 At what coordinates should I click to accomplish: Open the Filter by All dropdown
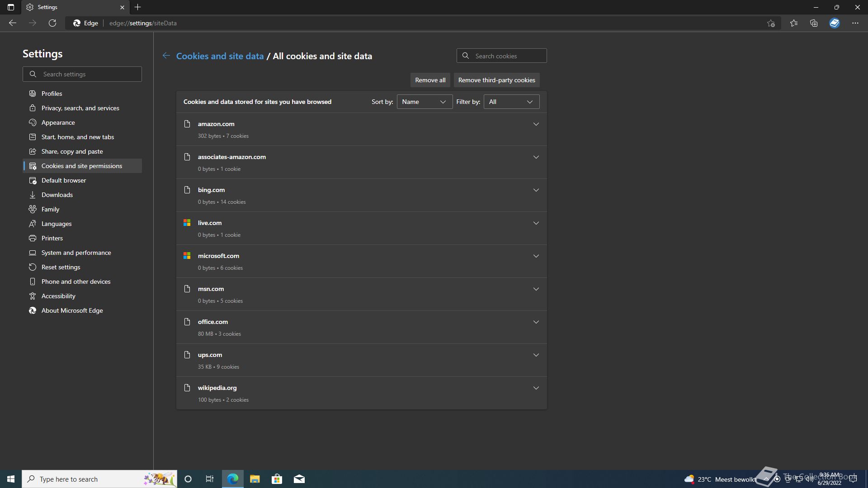coord(511,102)
